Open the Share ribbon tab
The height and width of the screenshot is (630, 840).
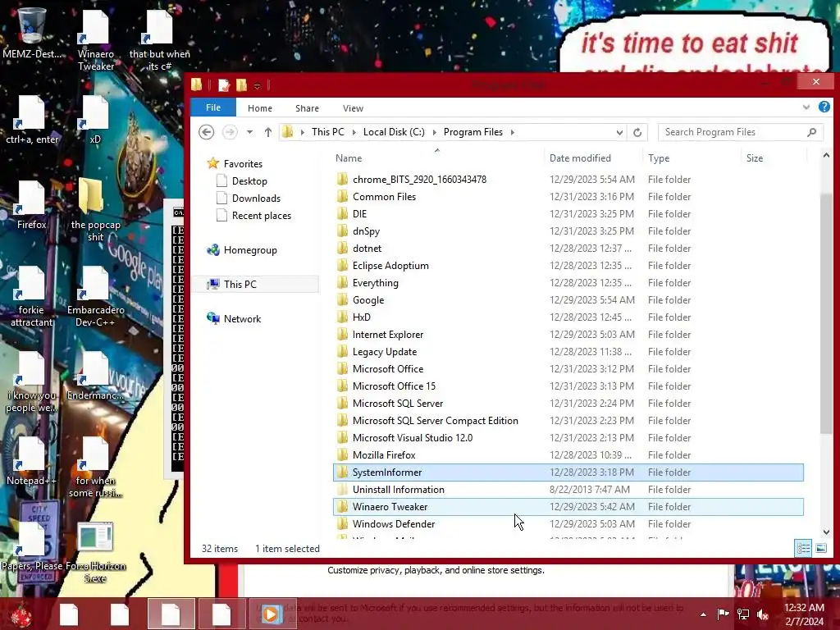[x=307, y=107]
